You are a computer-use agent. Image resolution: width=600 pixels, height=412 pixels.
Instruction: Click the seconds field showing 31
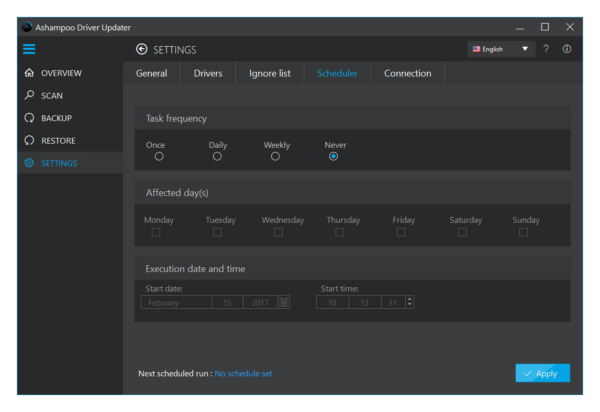(x=393, y=302)
